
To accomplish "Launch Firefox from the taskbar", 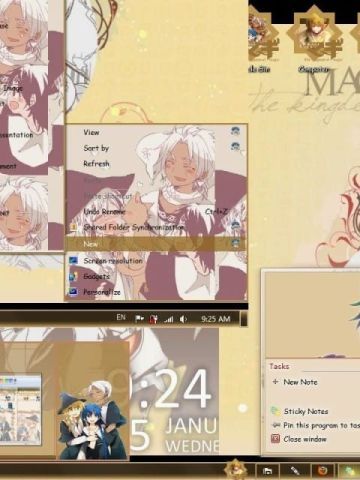I will pyautogui.click(x=322, y=471).
